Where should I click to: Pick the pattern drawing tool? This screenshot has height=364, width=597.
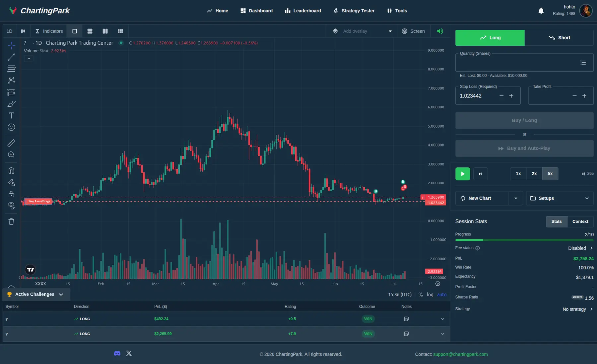11,80
